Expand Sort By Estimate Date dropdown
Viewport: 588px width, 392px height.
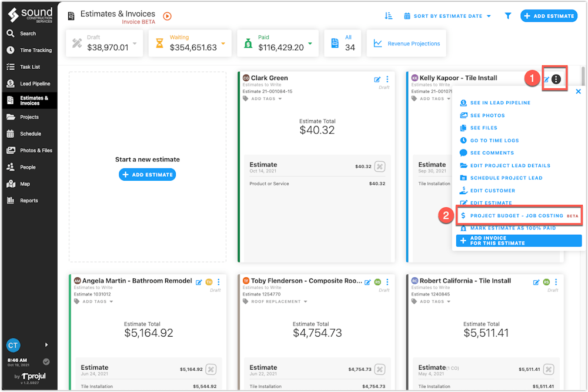point(447,16)
